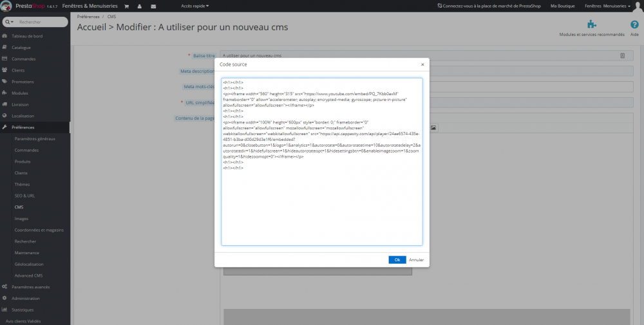Open Paramètres généraux submenu
The width and height of the screenshot is (644, 325).
(x=35, y=139)
